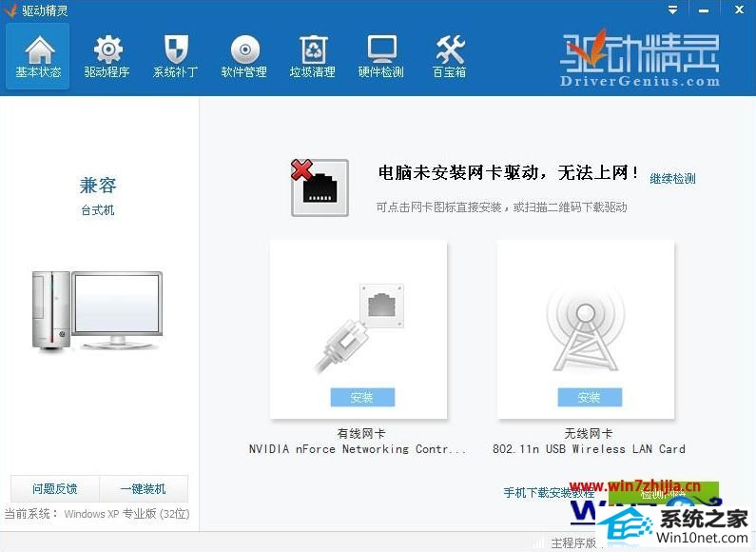The width and height of the screenshot is (756, 552).
Task: Click 一键装机 button
Action: pyautogui.click(x=144, y=489)
